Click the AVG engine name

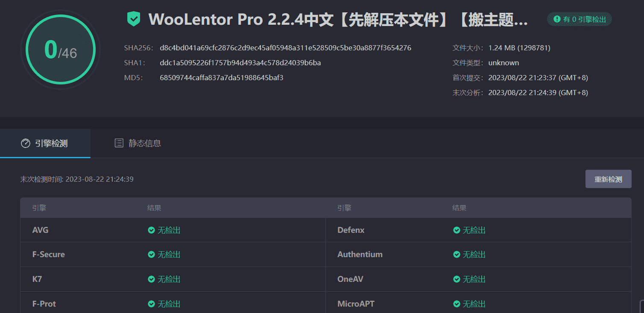click(41, 230)
